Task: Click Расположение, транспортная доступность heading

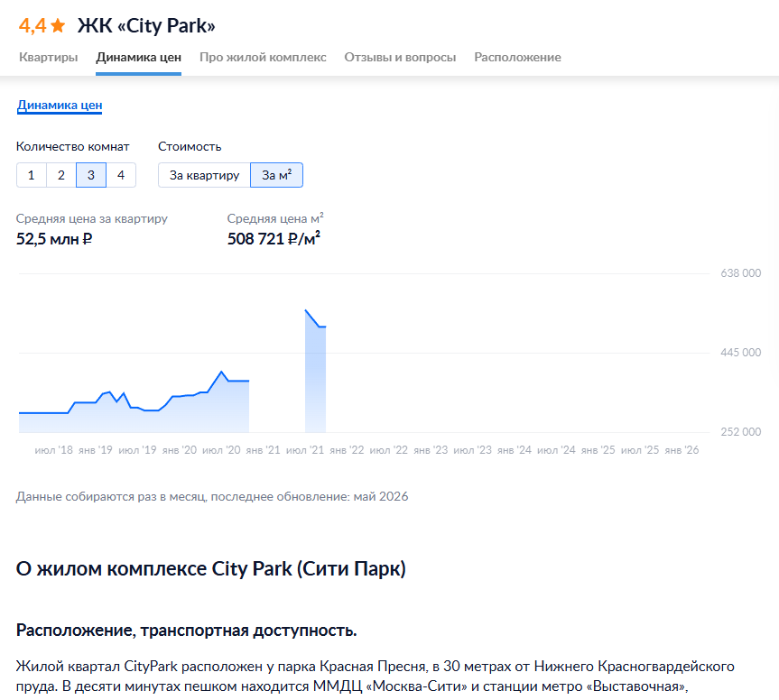Action: click(x=186, y=630)
